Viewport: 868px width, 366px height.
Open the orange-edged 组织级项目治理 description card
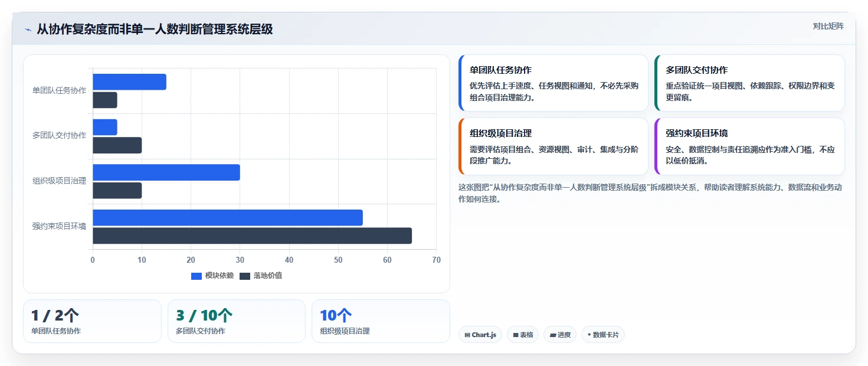[x=553, y=146]
